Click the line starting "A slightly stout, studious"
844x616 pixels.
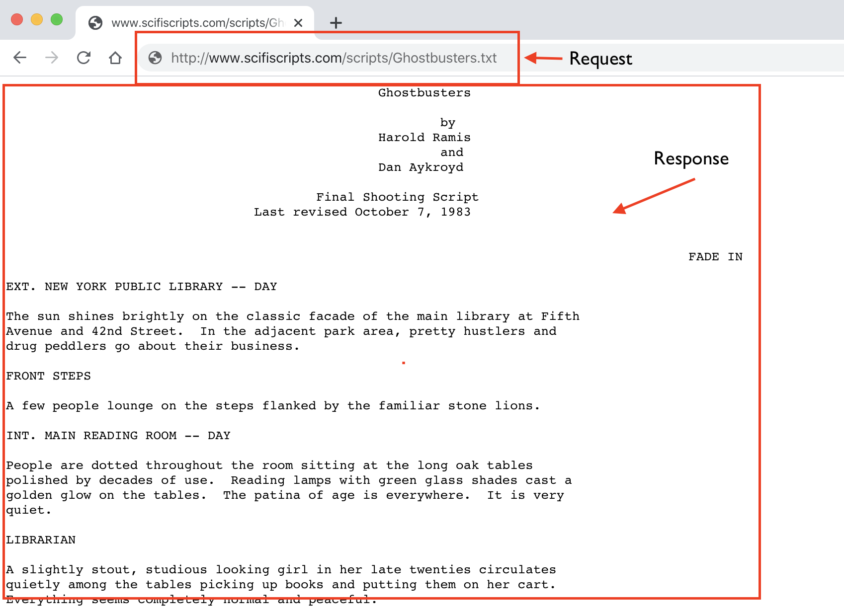281,570
